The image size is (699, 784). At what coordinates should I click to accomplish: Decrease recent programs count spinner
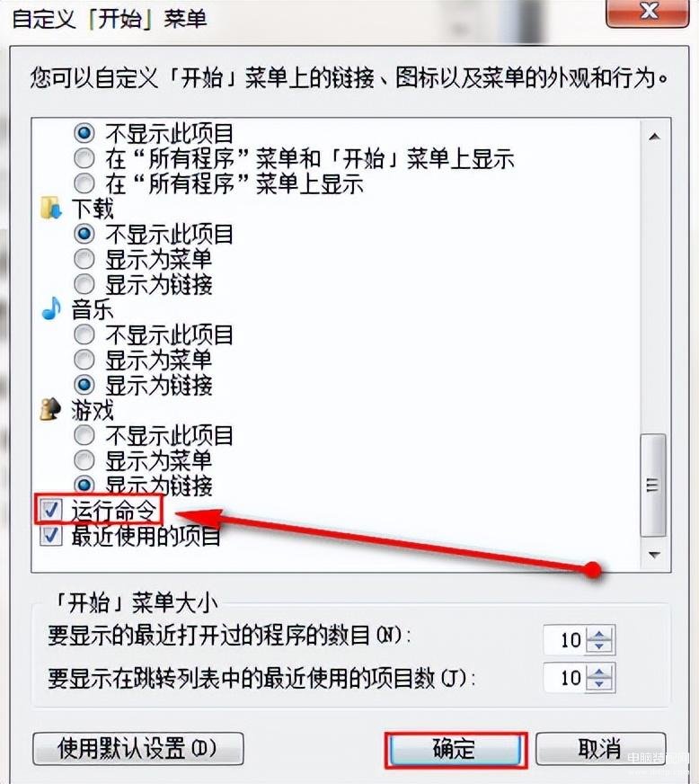click(599, 646)
